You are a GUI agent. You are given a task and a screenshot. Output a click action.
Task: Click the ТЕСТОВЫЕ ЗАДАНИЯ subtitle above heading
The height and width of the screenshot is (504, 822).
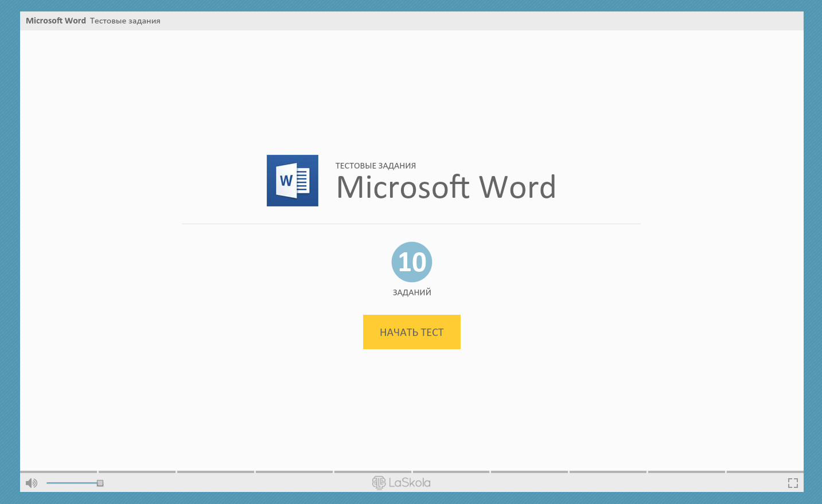point(375,166)
